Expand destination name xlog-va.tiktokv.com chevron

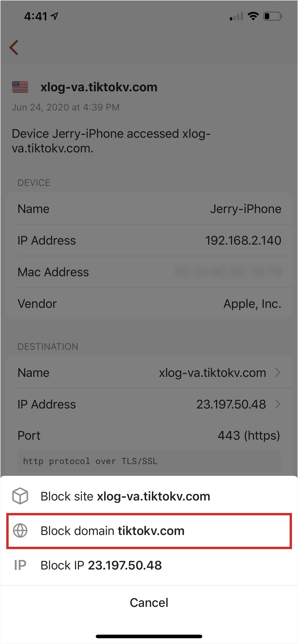pos(277,373)
